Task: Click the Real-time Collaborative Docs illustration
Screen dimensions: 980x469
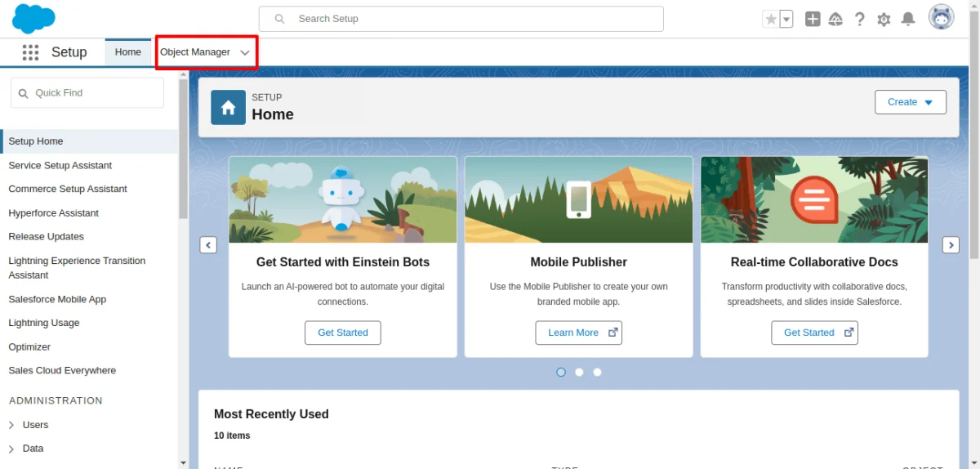Action: pos(814,199)
